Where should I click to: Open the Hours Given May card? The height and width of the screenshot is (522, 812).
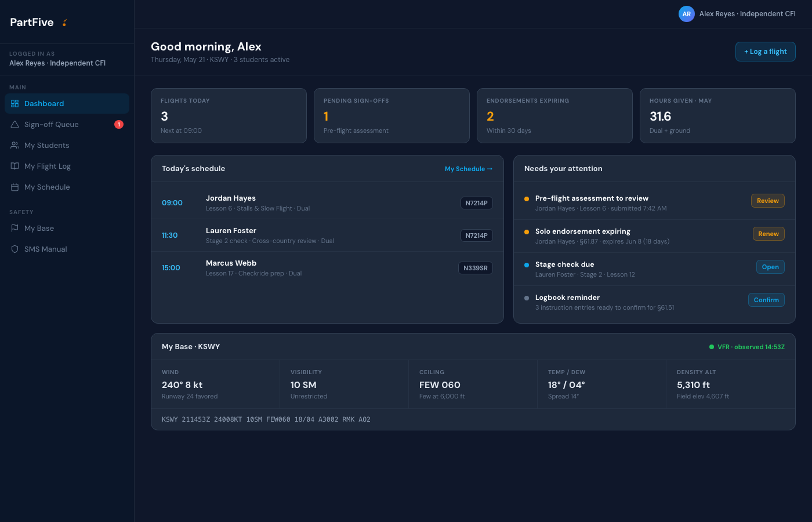click(717, 115)
